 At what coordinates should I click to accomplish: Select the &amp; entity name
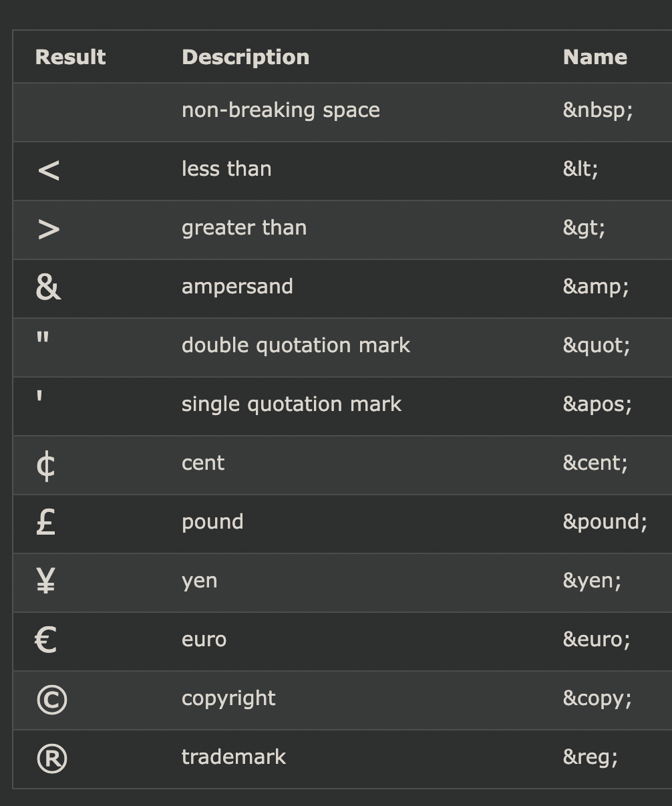pos(596,287)
